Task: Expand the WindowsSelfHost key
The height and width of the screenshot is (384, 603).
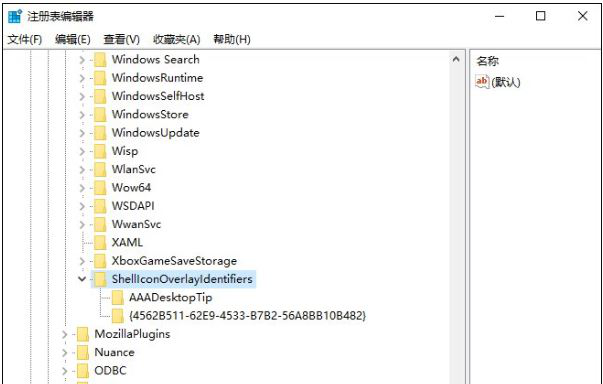Action: pos(82,96)
